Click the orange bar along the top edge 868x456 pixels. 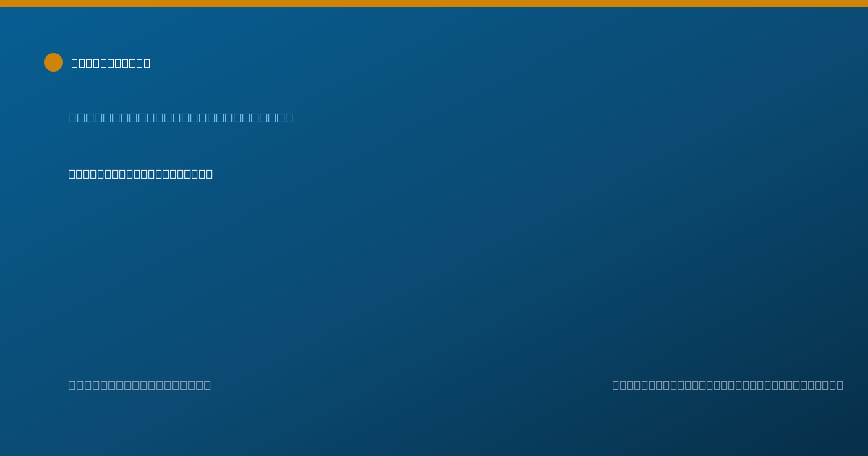(x=434, y=4)
